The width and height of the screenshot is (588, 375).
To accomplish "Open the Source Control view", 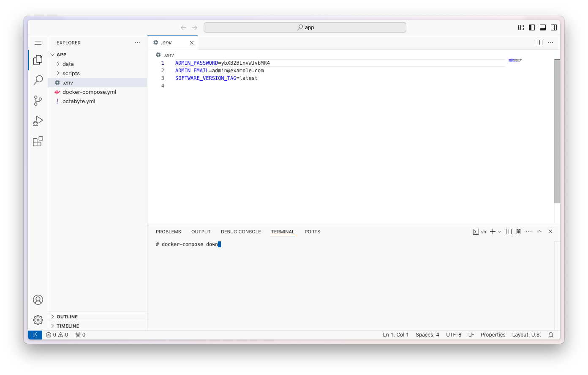I will [x=38, y=101].
